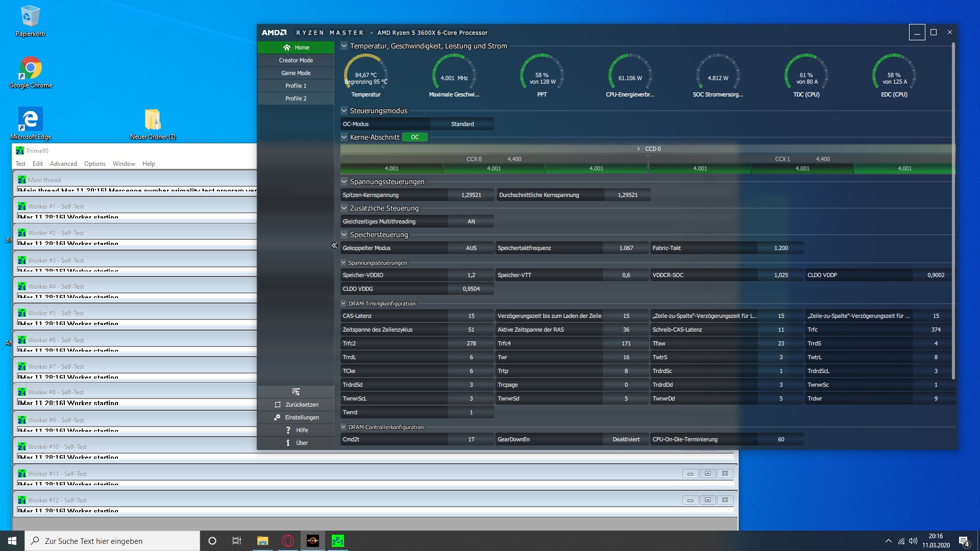Toggle Gekoppelter Modus AUS value
Viewport: 980px width, 551px height.
pyautogui.click(x=471, y=248)
